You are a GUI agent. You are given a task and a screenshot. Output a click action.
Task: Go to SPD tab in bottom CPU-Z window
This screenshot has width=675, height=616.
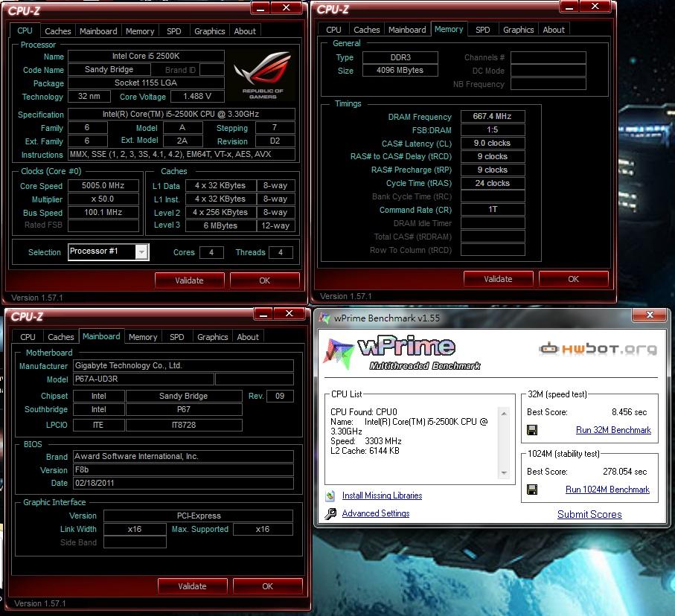(x=177, y=337)
